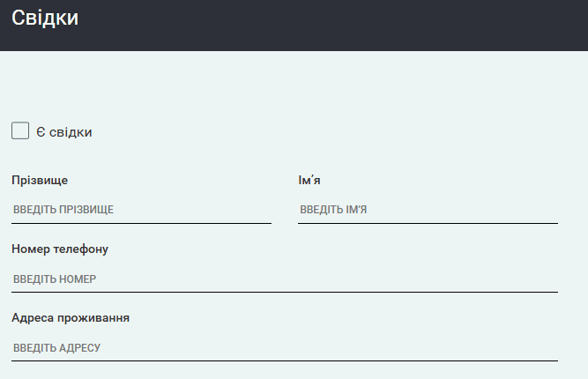Screen dimensions: 588x379
Task: Click the "Ім'я" field label
Action: coord(309,180)
